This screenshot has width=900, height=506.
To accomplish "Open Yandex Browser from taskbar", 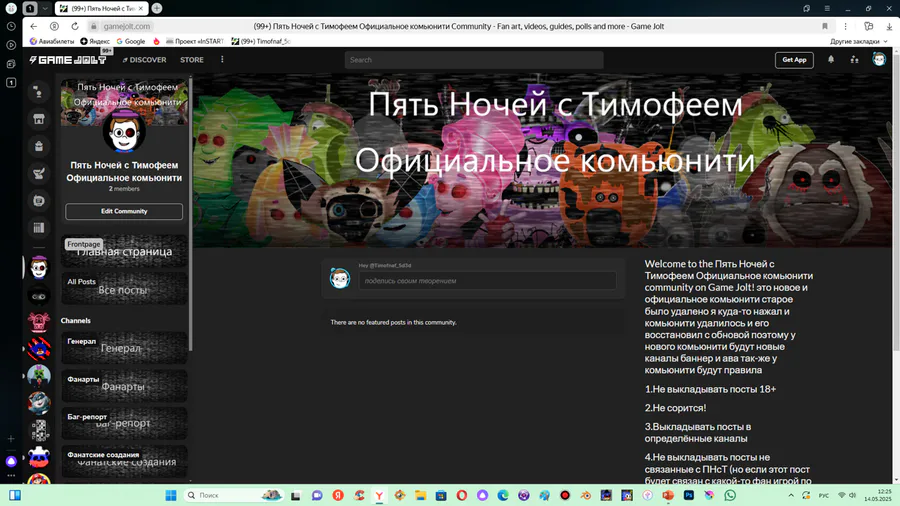I will 379,495.
